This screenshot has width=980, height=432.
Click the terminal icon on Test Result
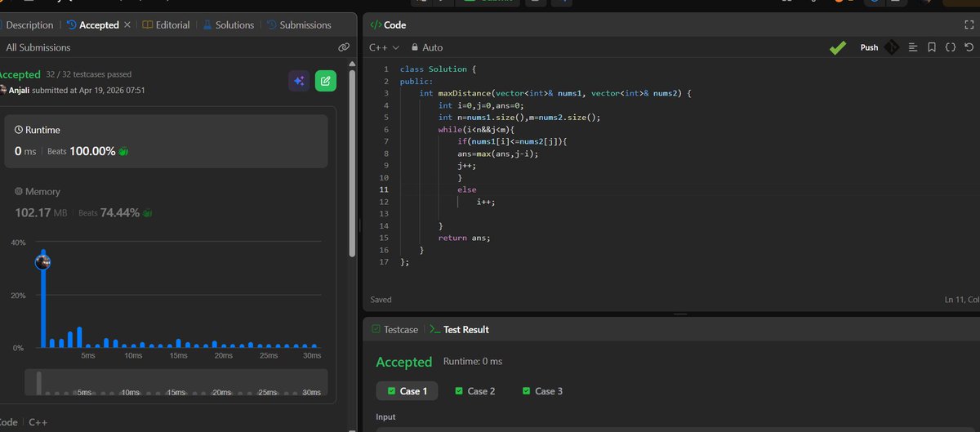tap(435, 329)
